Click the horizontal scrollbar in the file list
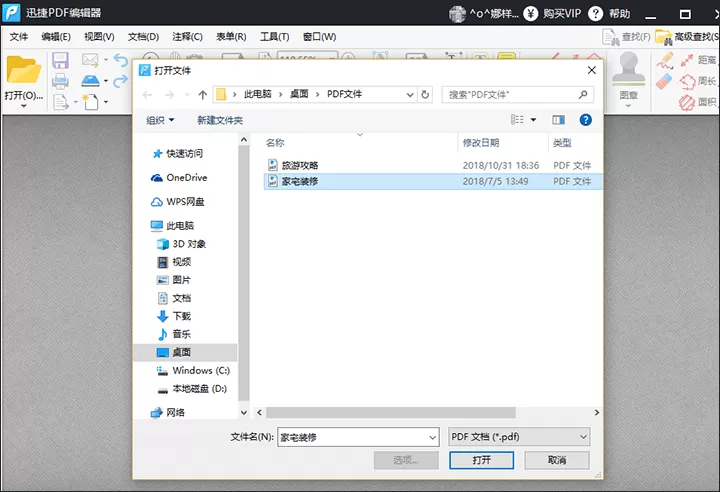720x492 pixels. coord(391,413)
